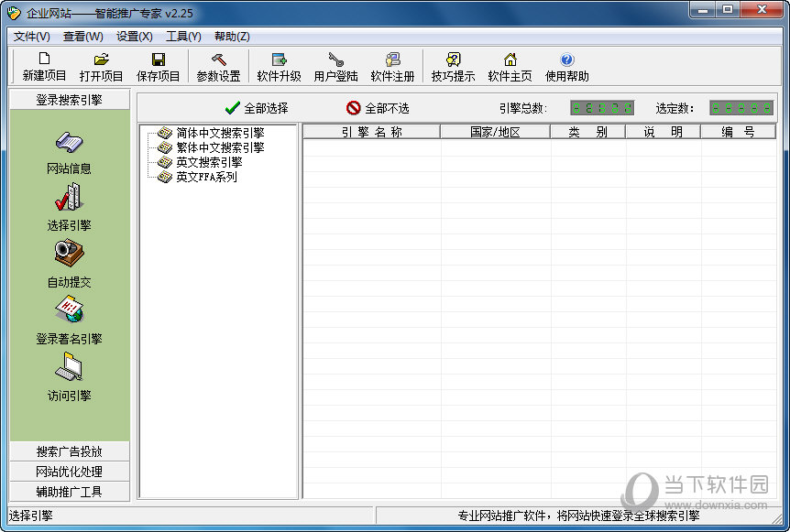Open the 文件(W) menu
This screenshot has height=532, width=790.
(x=32, y=37)
